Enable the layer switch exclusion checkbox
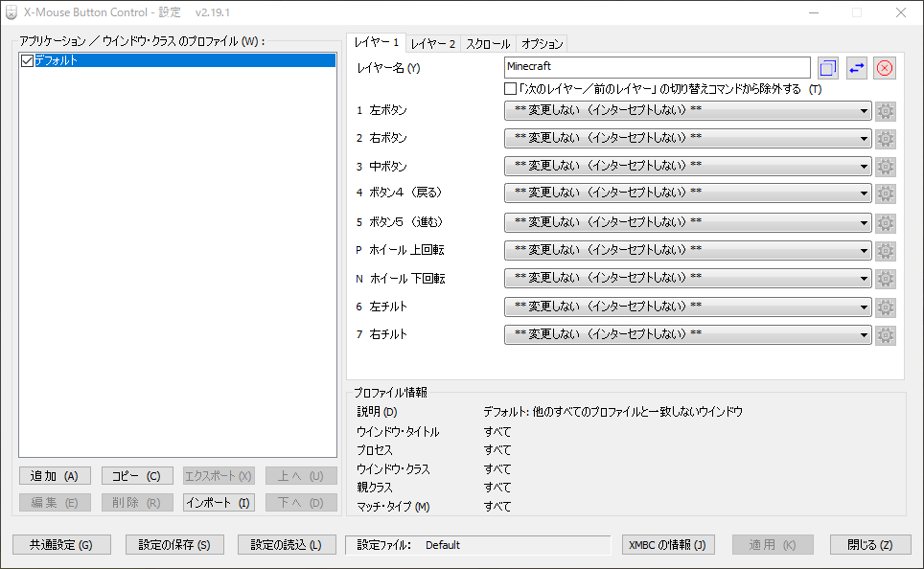The image size is (924, 569). coord(509,88)
